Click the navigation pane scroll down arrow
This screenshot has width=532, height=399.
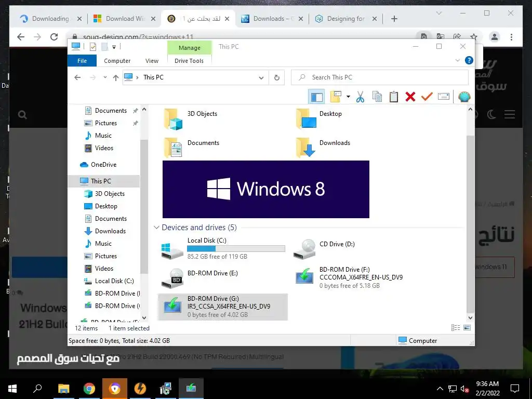click(x=144, y=318)
